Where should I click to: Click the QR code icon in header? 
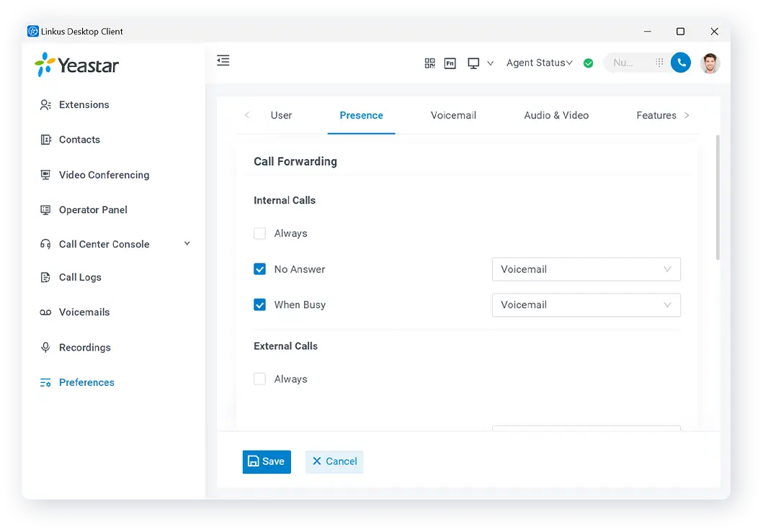coord(429,63)
